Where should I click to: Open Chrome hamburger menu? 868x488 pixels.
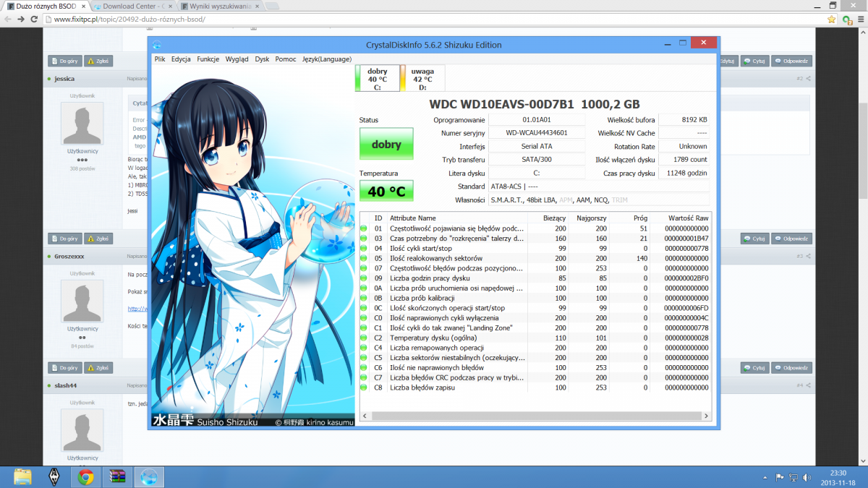(860, 20)
